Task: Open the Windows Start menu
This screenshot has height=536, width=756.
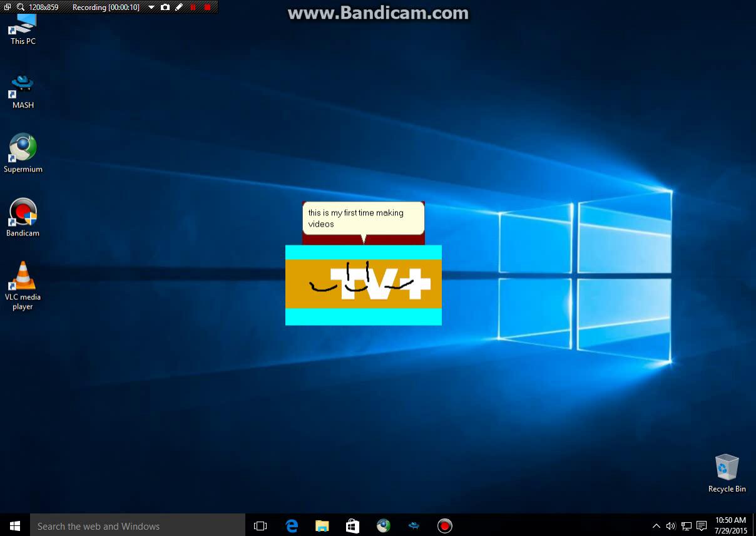Action: coord(15,526)
